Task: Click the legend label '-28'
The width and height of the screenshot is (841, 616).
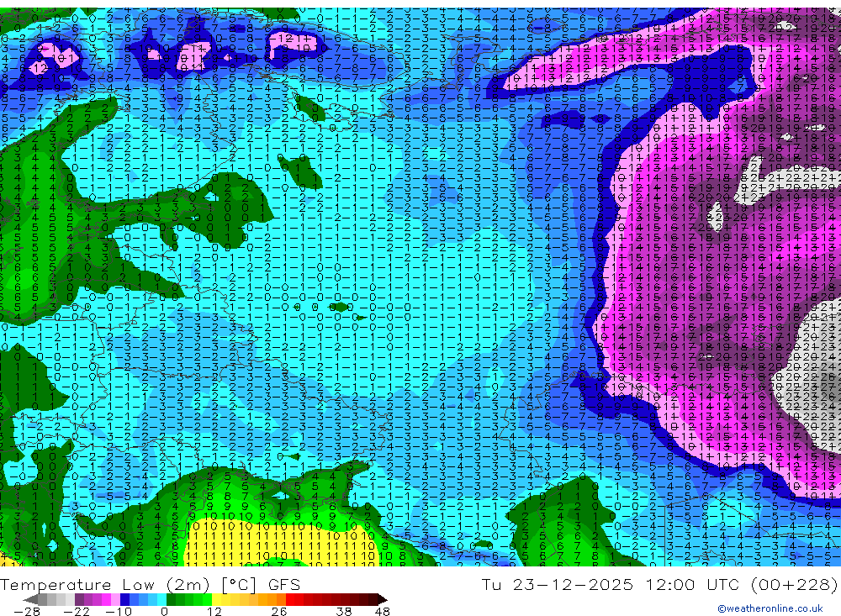Action: click(27, 611)
